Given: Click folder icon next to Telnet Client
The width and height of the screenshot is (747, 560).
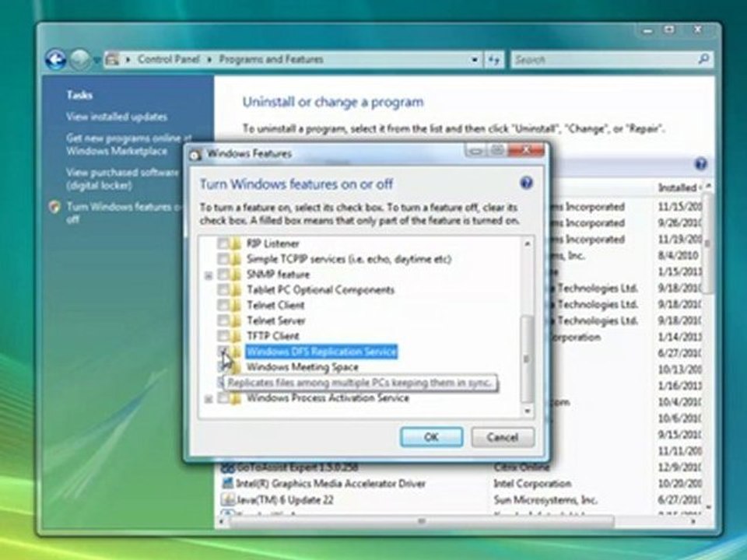Looking at the screenshot, I should [x=236, y=305].
